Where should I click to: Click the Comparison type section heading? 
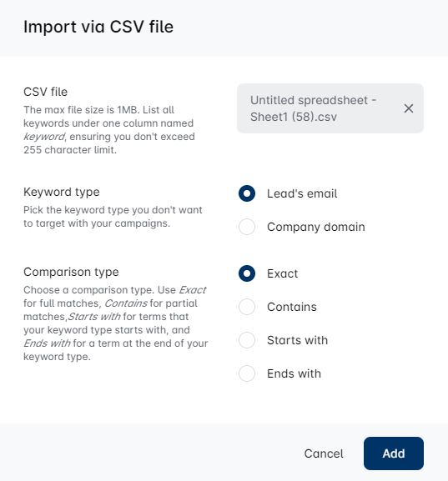pos(71,272)
